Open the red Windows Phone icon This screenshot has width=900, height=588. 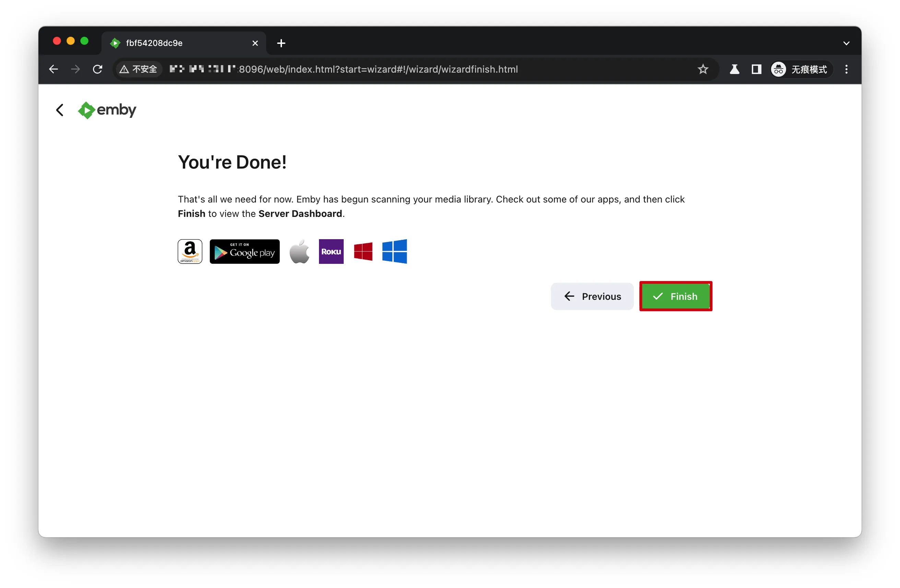(363, 251)
